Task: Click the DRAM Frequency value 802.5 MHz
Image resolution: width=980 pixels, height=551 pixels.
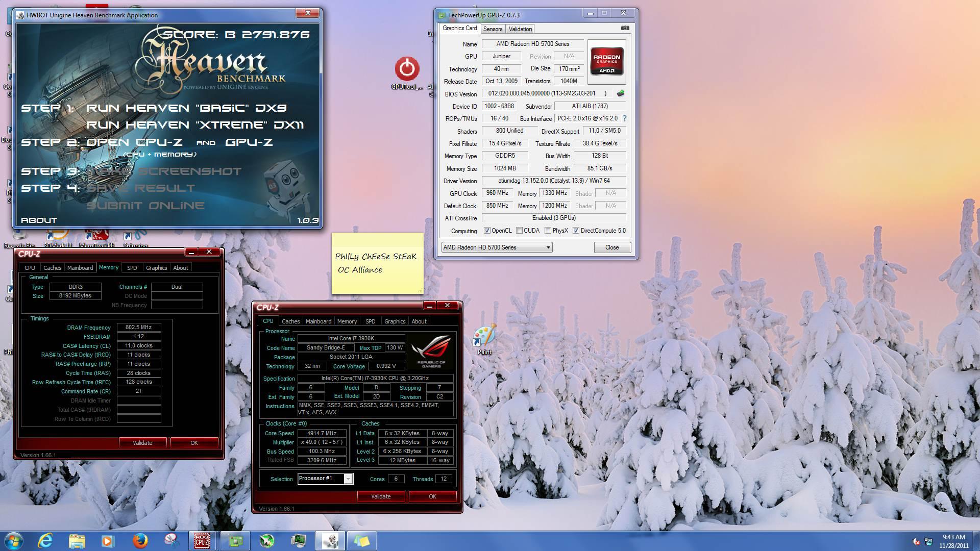Action: click(x=139, y=328)
